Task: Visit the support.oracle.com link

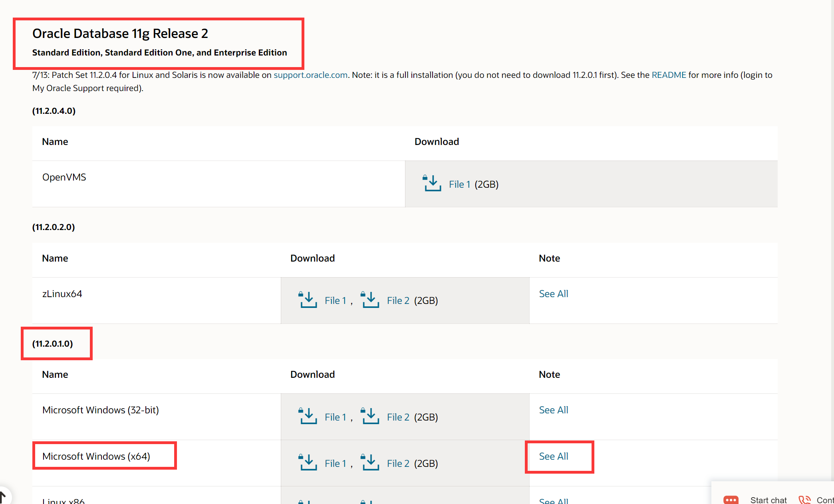Action: click(310, 75)
